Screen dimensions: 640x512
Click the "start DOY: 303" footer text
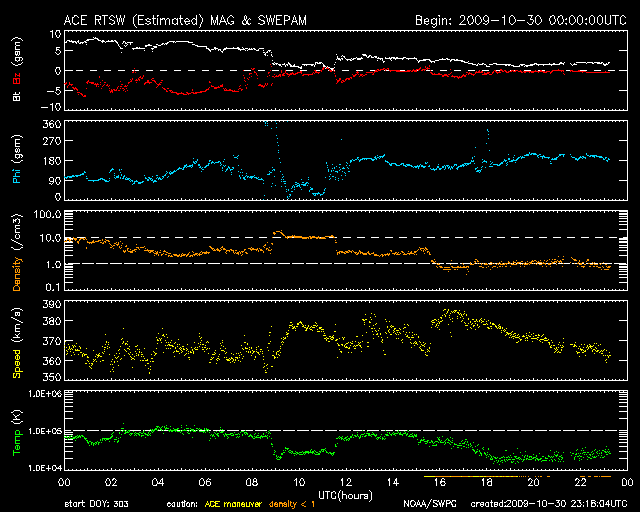click(96, 504)
